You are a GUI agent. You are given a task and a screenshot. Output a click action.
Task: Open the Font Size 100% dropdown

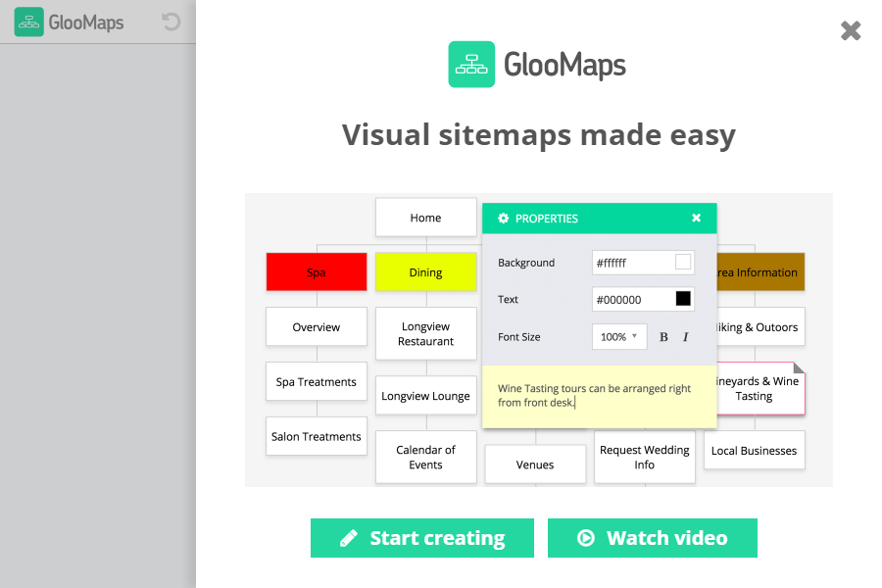[x=619, y=337]
